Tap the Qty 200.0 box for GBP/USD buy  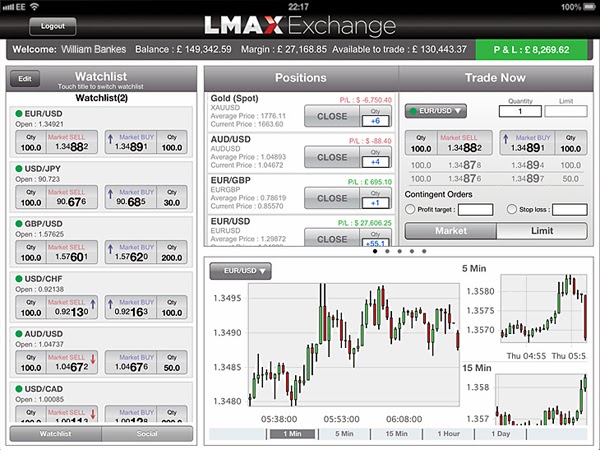coord(172,253)
